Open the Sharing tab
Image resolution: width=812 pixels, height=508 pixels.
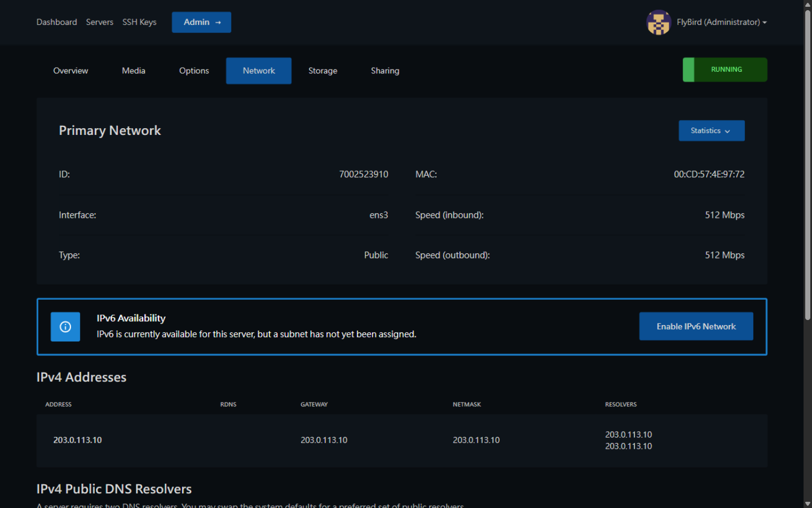pyautogui.click(x=385, y=71)
